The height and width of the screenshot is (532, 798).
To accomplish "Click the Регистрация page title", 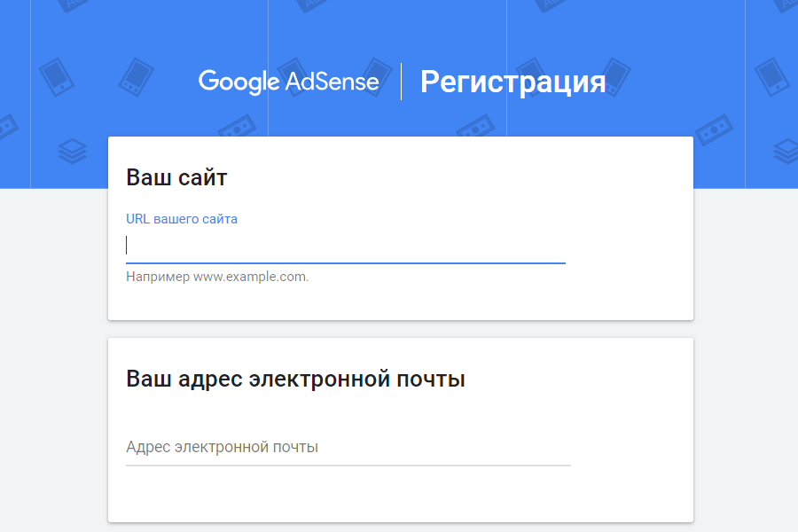I will point(512,82).
